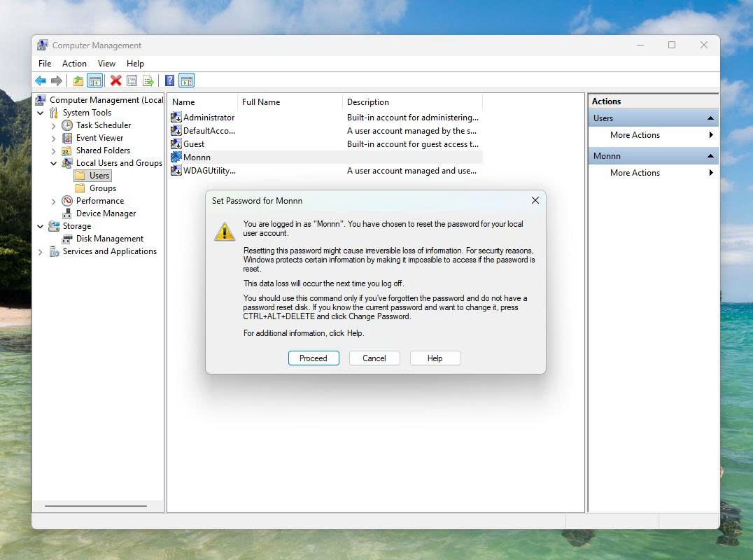Maximize the Computer Management window
This screenshot has height=560, width=753.
(672, 45)
